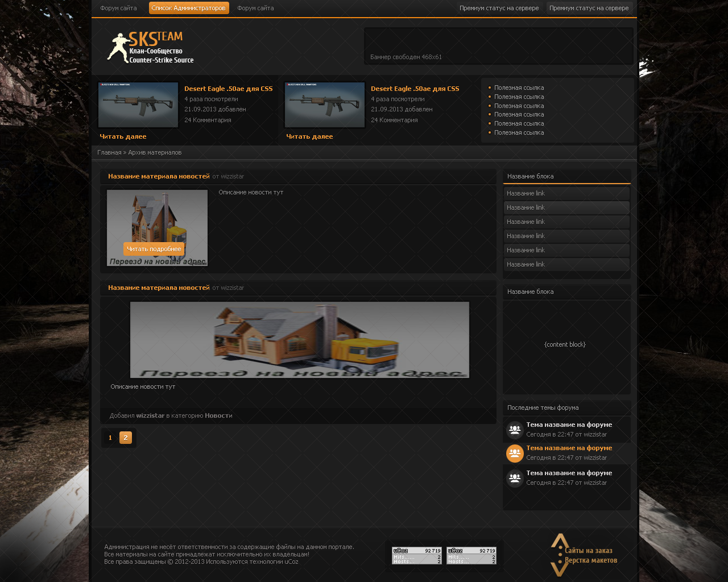Viewport: 728px width, 582px height.
Task: Open the left Премиум статус на сервере item
Action: point(499,8)
